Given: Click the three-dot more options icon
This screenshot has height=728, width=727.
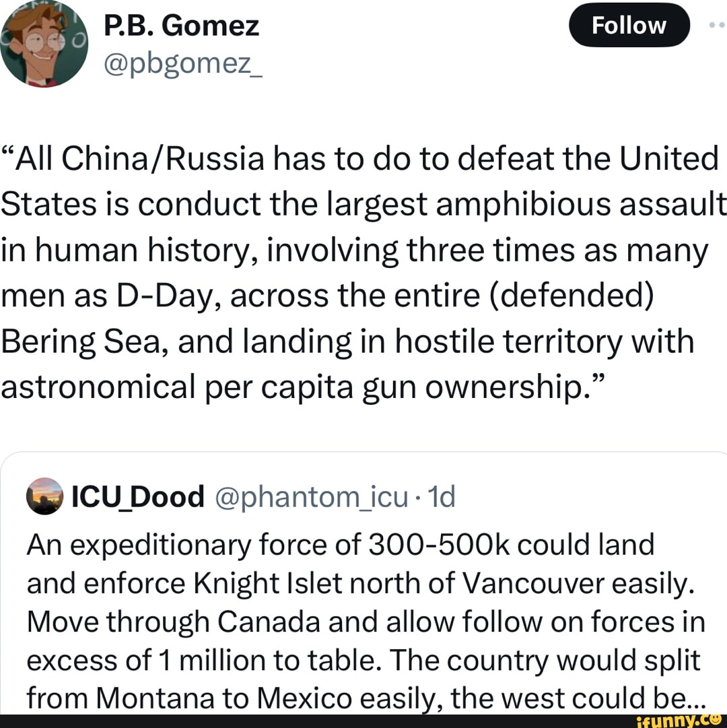Looking at the screenshot, I should pos(714,26).
